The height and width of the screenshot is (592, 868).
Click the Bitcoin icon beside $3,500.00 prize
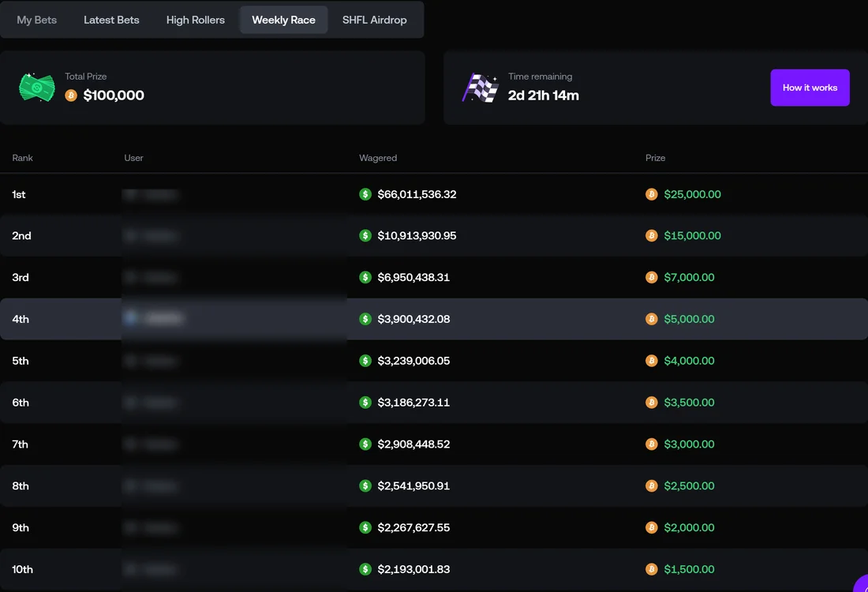click(x=652, y=403)
